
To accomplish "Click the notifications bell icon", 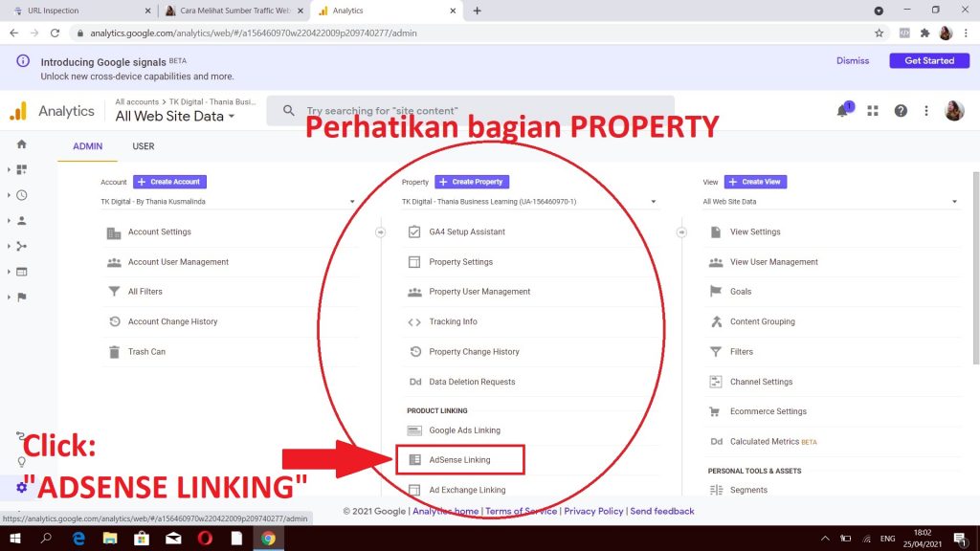I will [x=843, y=111].
